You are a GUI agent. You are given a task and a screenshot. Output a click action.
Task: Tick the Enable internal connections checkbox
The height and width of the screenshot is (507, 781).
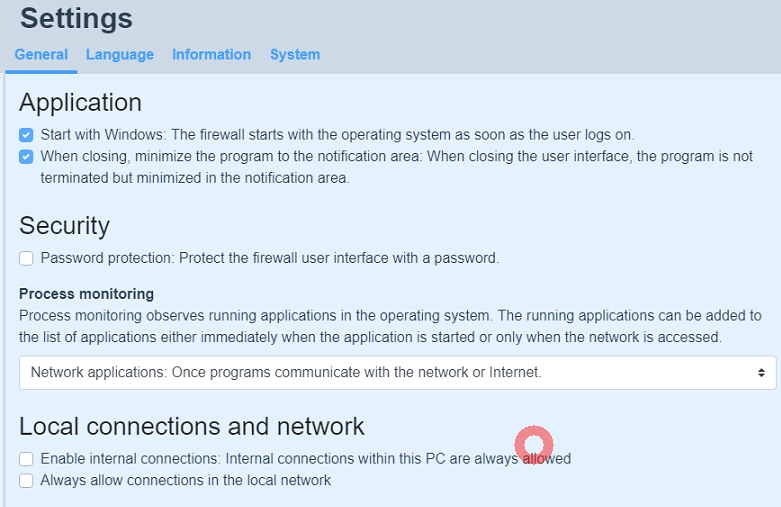pos(26,459)
